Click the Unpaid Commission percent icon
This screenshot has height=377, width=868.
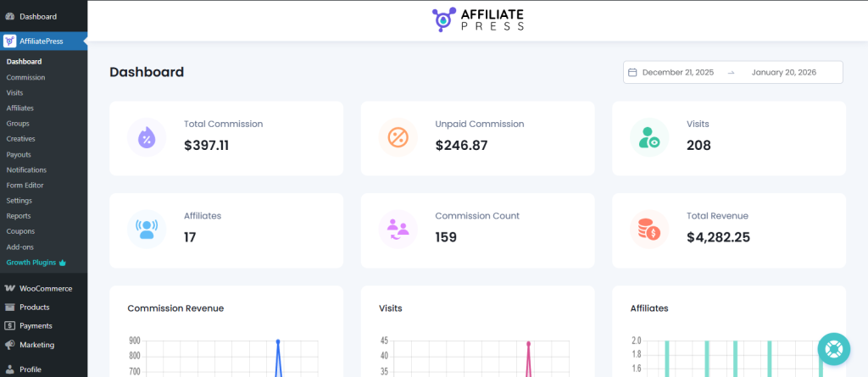(398, 137)
